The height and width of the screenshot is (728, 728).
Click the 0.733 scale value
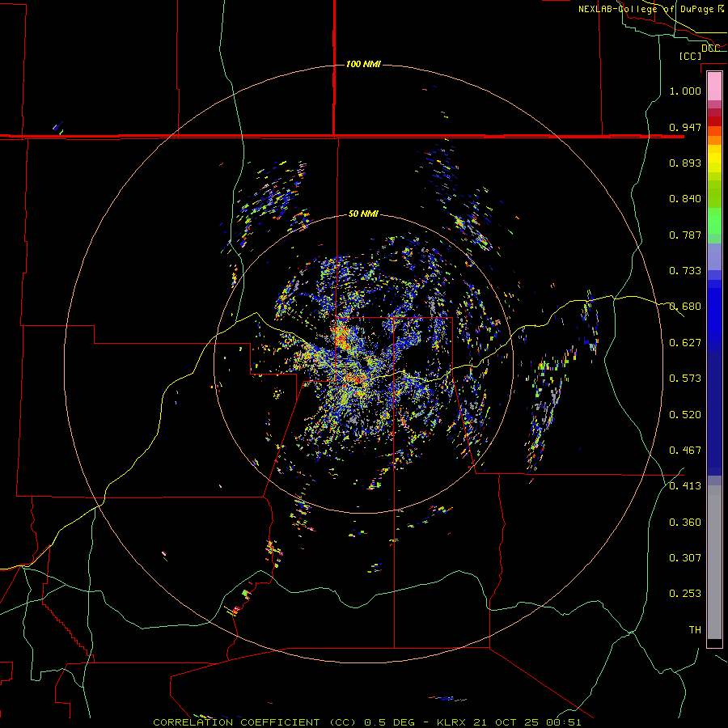click(685, 271)
